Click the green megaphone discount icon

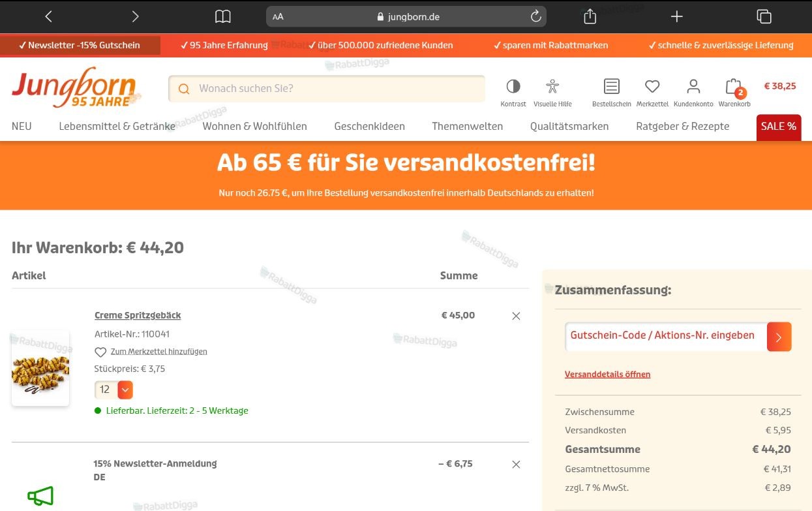coord(40,497)
